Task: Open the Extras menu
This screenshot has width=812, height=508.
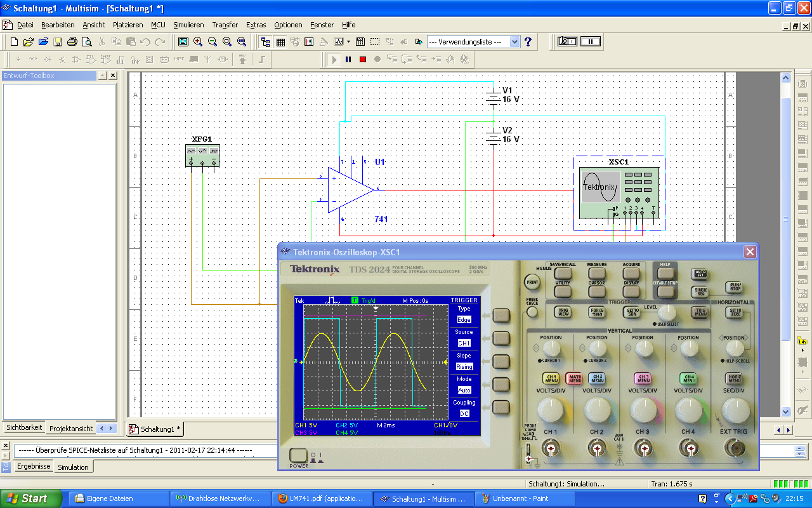Action: point(256,25)
